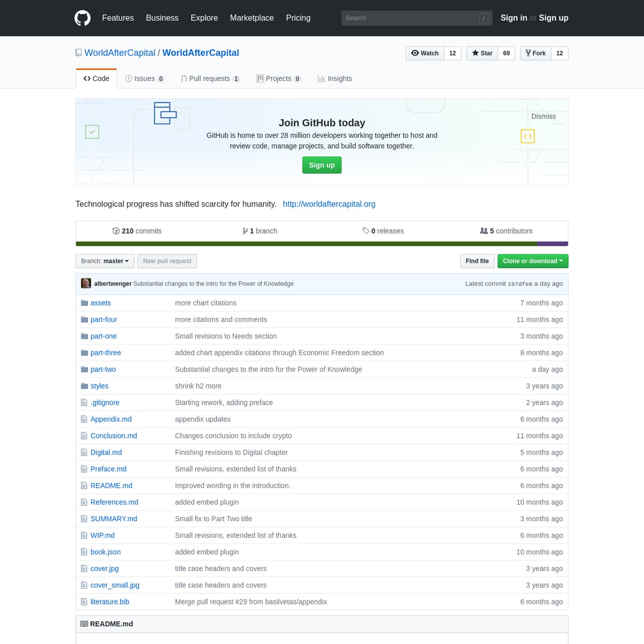Open the Pull requests tab
644x644 pixels.
[x=210, y=78]
